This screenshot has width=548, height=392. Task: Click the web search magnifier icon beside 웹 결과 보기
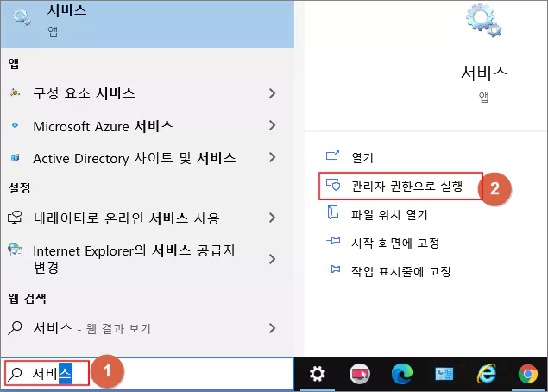(x=15, y=327)
